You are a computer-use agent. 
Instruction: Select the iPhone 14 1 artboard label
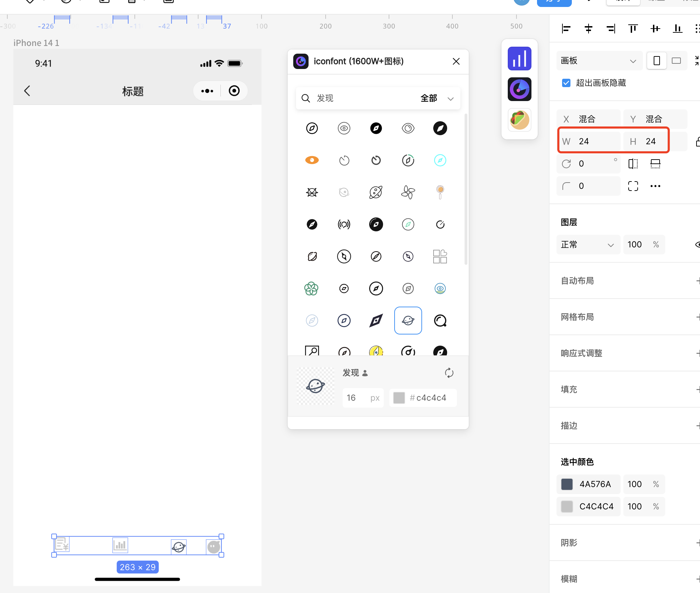pyautogui.click(x=36, y=43)
